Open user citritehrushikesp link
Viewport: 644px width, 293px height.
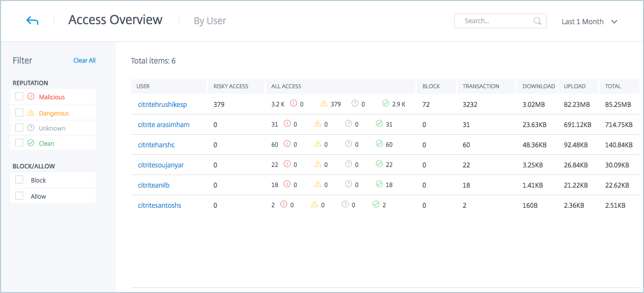[162, 104]
